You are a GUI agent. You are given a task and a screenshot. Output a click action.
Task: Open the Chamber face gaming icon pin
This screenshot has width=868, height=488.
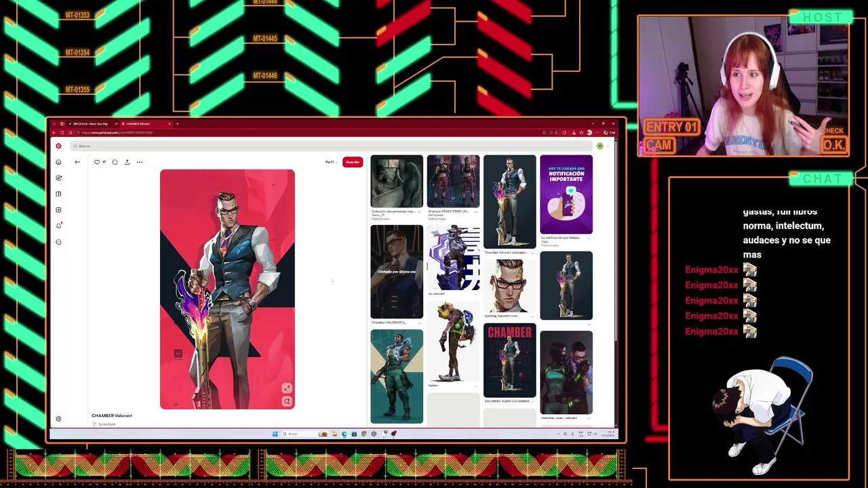coord(509,285)
